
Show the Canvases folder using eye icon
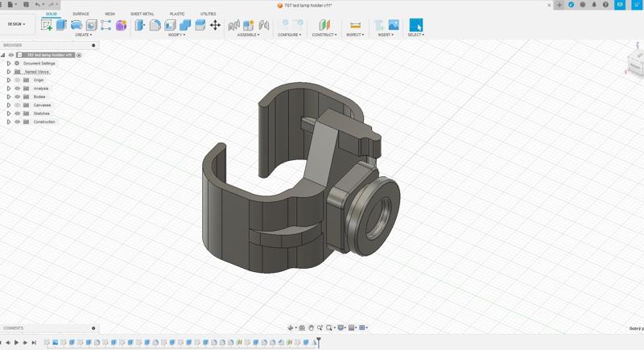(17, 105)
